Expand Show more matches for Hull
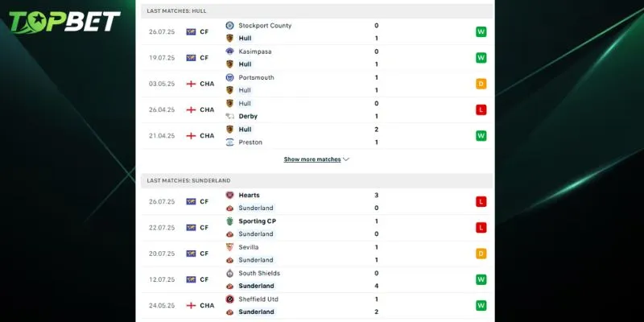The width and height of the screenshot is (644, 322). [312, 159]
